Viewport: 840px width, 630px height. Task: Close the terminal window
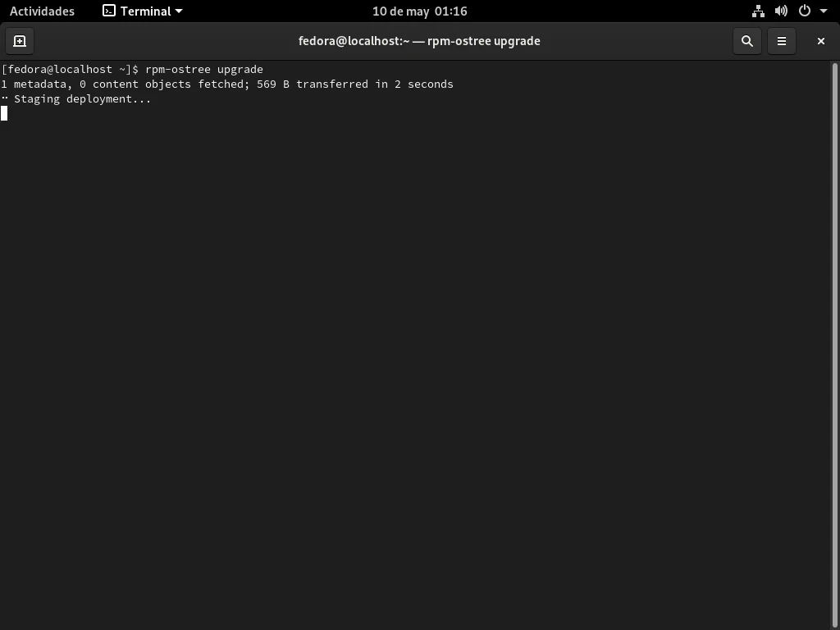(820, 41)
